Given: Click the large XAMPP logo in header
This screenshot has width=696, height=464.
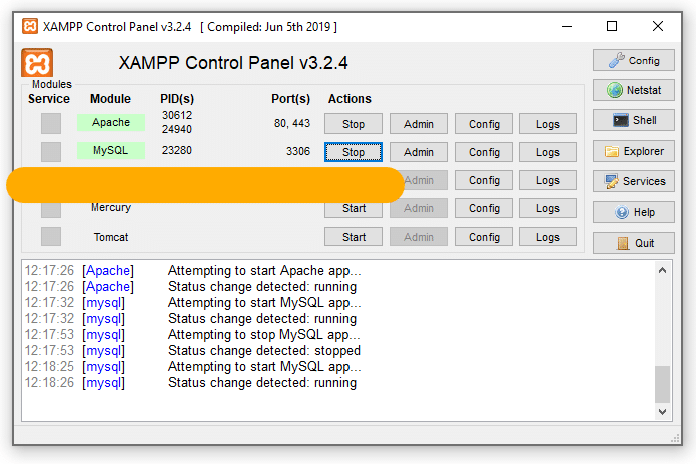Looking at the screenshot, I should pyautogui.click(x=37, y=63).
